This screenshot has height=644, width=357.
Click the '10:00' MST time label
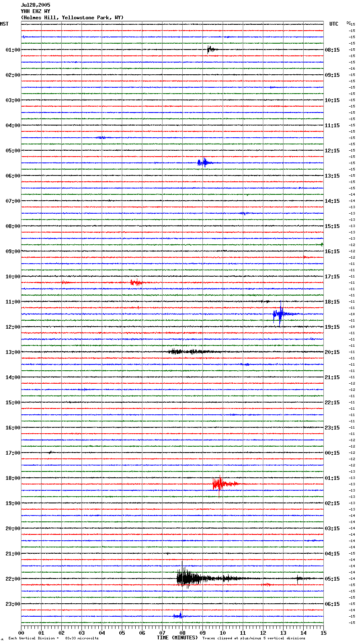(13, 277)
